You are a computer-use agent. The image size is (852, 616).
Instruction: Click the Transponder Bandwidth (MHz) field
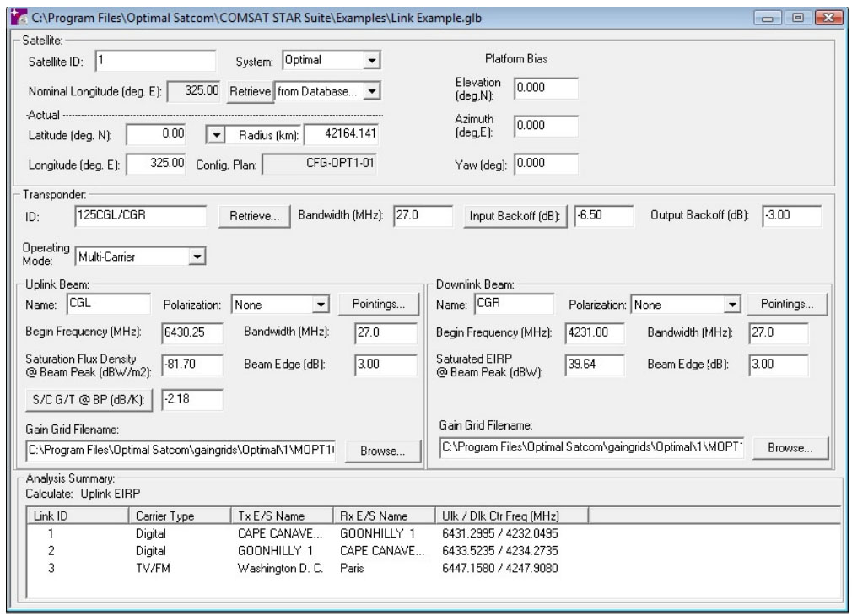pyautogui.click(x=423, y=216)
